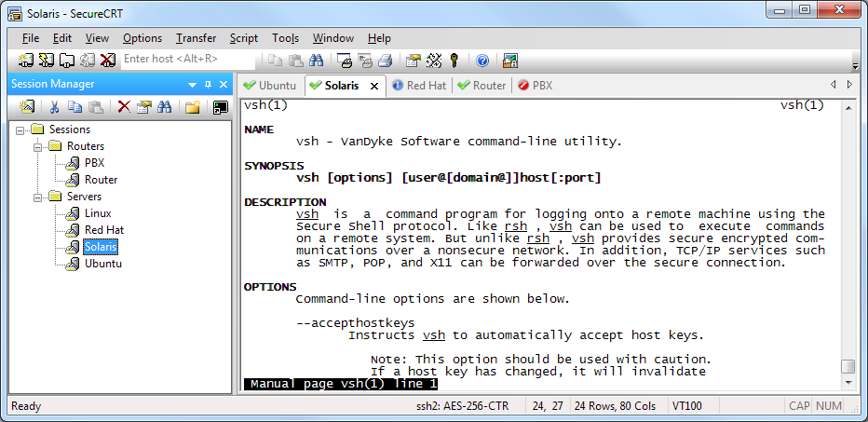Open Session Options from the main toolbar
The height and width of the screenshot is (422, 868).
(414, 60)
